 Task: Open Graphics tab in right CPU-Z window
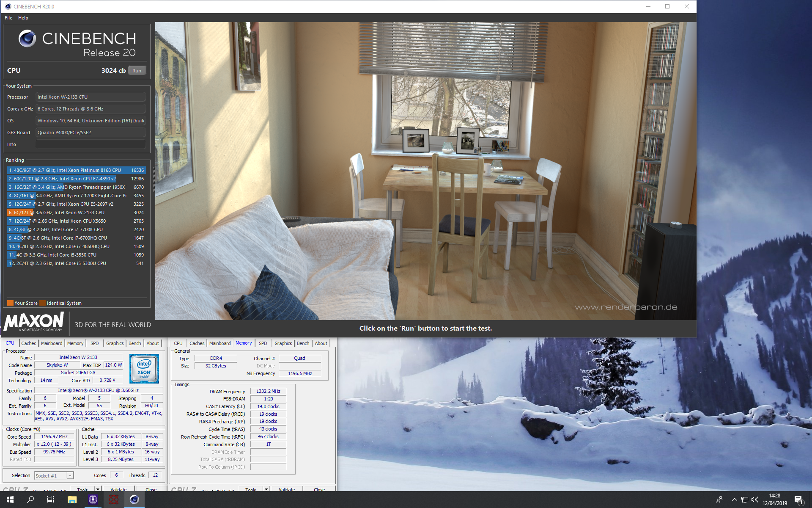coord(283,343)
